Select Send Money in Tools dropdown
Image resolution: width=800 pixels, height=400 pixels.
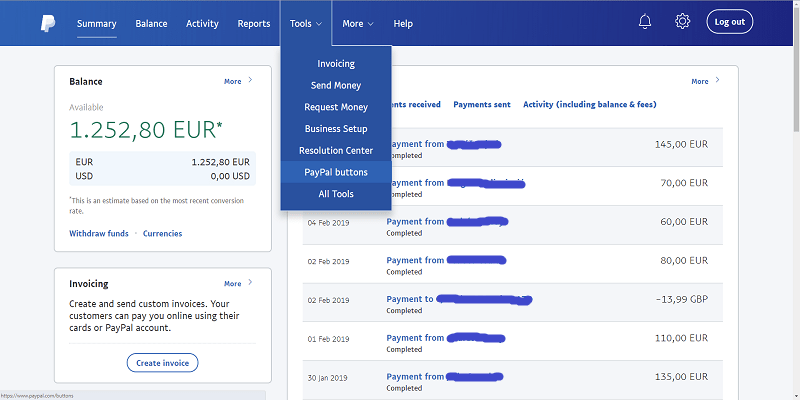coord(336,86)
